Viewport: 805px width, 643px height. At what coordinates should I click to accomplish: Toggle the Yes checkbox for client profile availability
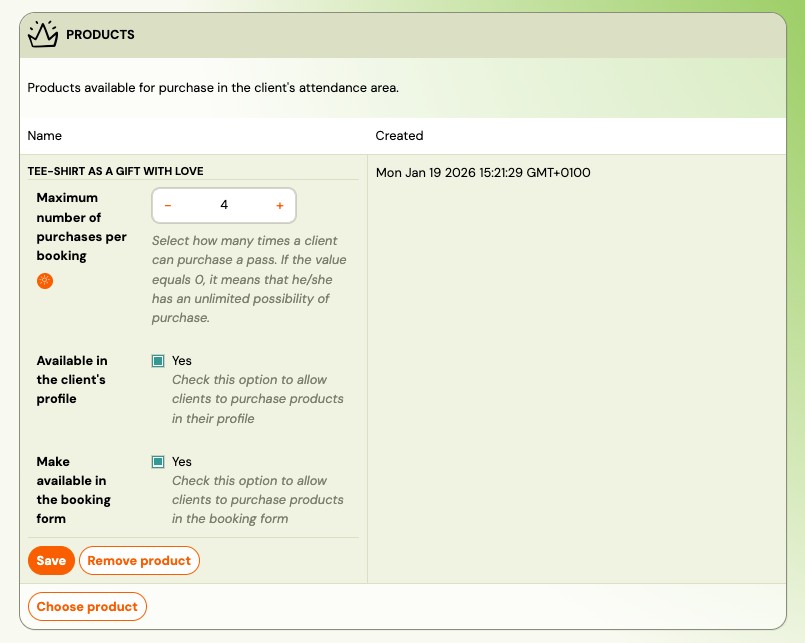tap(160, 360)
